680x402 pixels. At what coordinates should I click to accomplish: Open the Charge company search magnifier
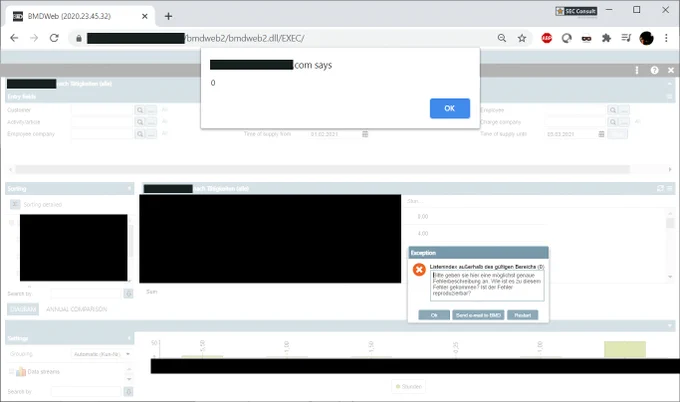point(612,122)
